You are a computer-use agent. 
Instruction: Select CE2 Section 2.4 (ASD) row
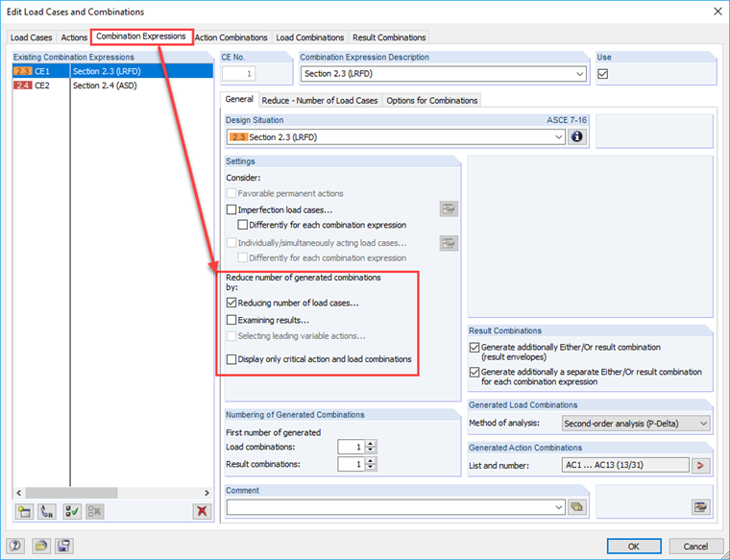pyautogui.click(x=112, y=85)
